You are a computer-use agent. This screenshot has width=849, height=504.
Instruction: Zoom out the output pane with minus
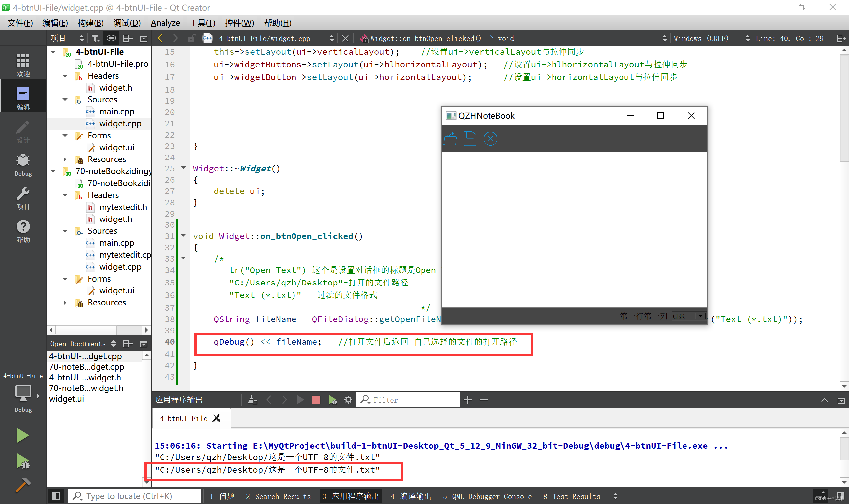pyautogui.click(x=483, y=400)
